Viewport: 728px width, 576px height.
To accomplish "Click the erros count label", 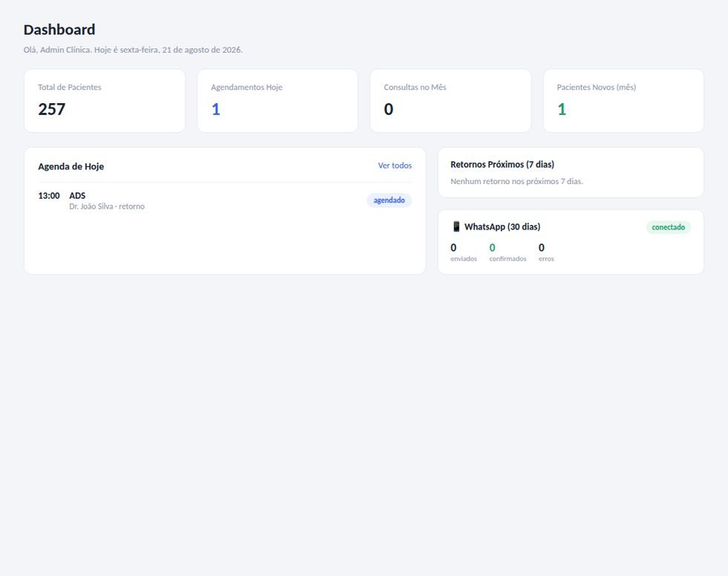I will (x=546, y=259).
